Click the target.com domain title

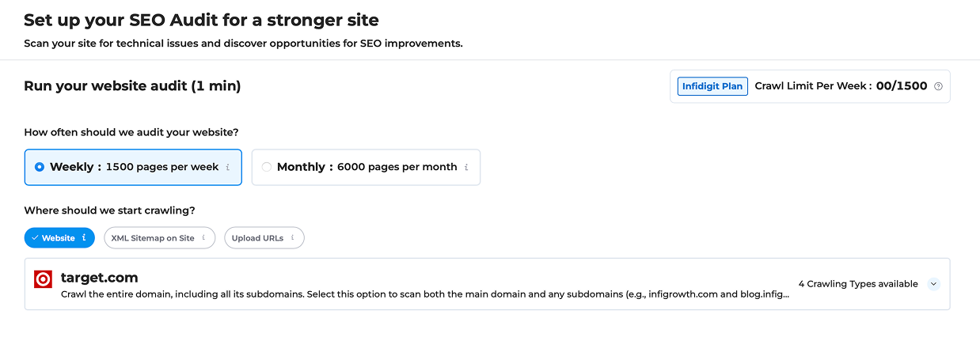point(99,278)
